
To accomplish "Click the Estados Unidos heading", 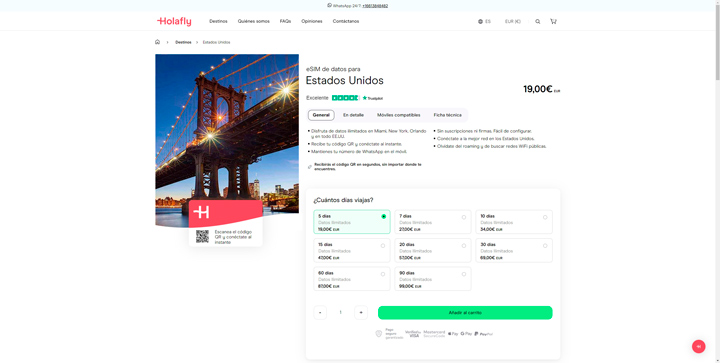I will pos(344,80).
